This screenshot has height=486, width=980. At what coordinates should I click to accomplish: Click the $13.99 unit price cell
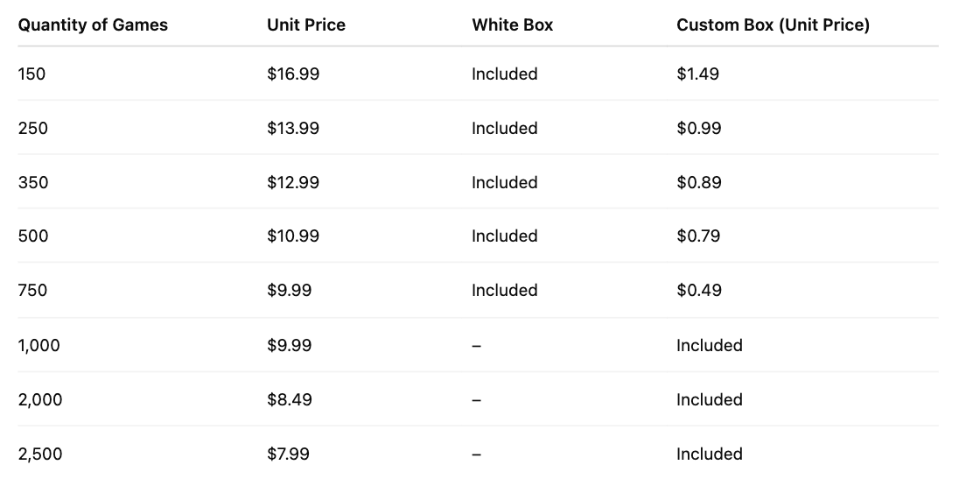click(x=293, y=129)
